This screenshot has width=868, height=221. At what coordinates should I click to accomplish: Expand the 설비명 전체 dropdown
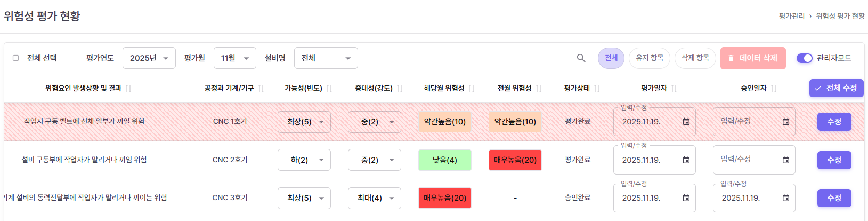click(326, 58)
